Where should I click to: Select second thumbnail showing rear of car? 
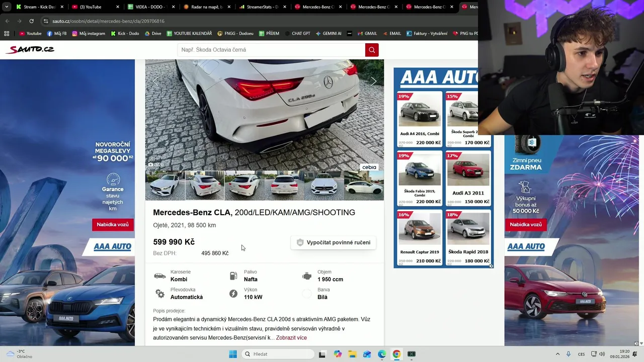point(205,186)
